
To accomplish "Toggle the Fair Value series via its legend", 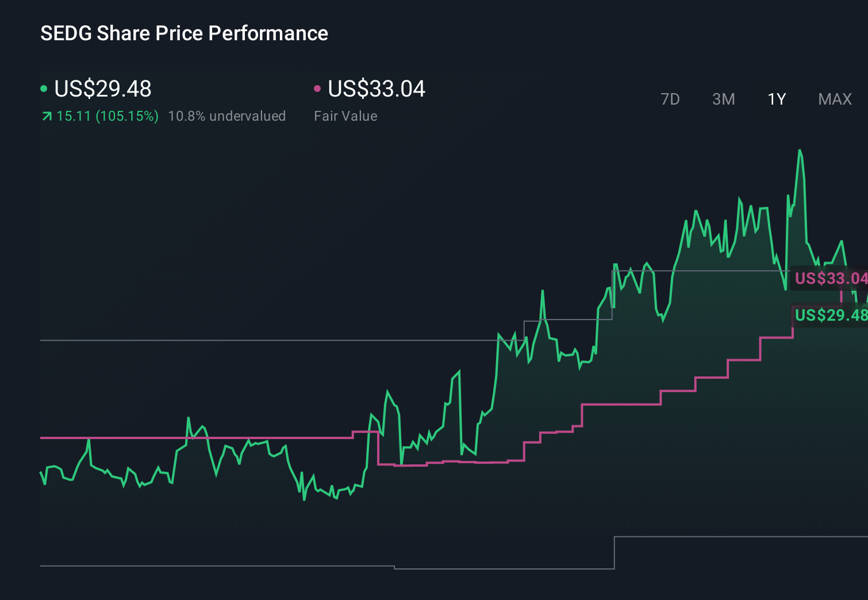I will click(x=375, y=89).
